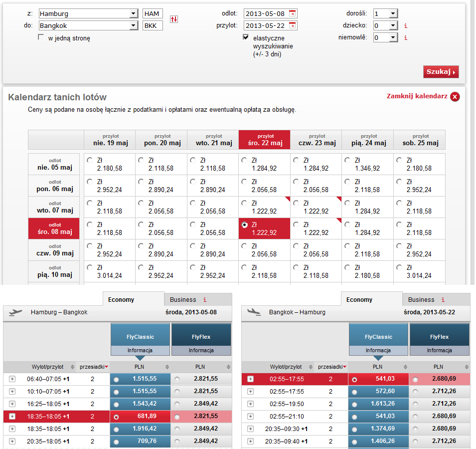The image size is (476, 449).
Task: Uncheck the elastyczne wyszukiwanie checkbox
Action: (246, 37)
